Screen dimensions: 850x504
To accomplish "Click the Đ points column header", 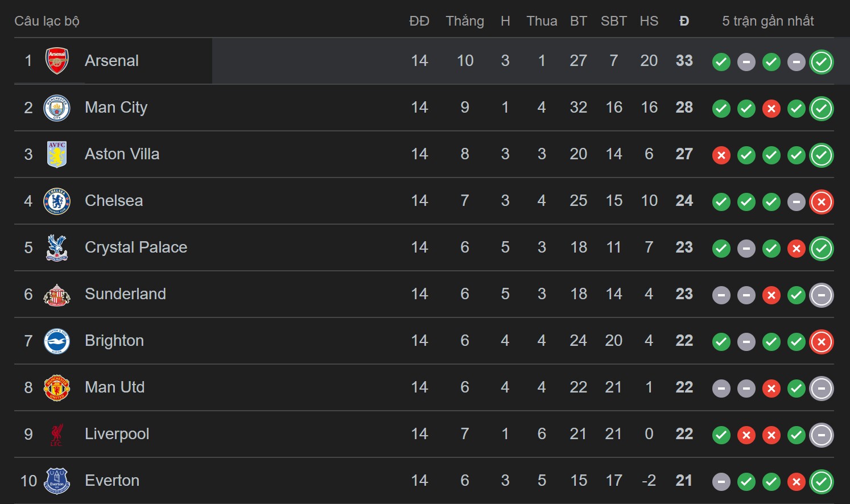I will coord(684,21).
